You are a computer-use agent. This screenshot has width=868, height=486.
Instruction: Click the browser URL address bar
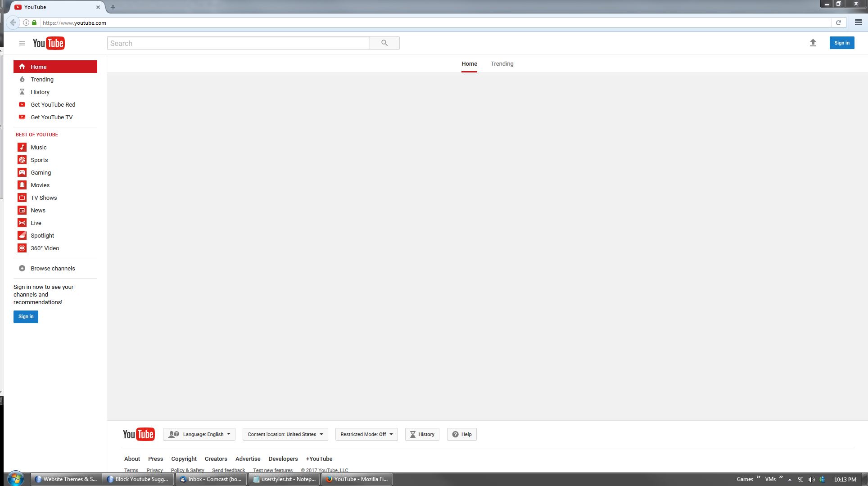point(435,22)
